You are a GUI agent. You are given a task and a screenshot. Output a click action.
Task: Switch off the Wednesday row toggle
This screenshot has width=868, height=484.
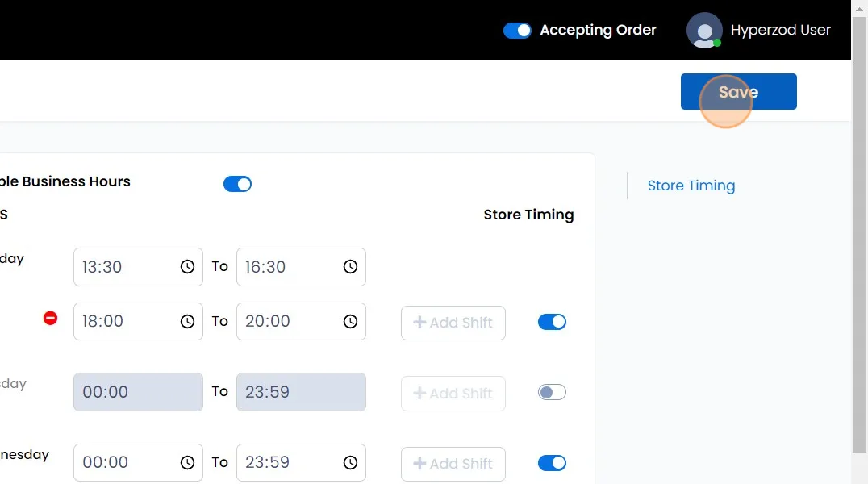click(x=552, y=463)
